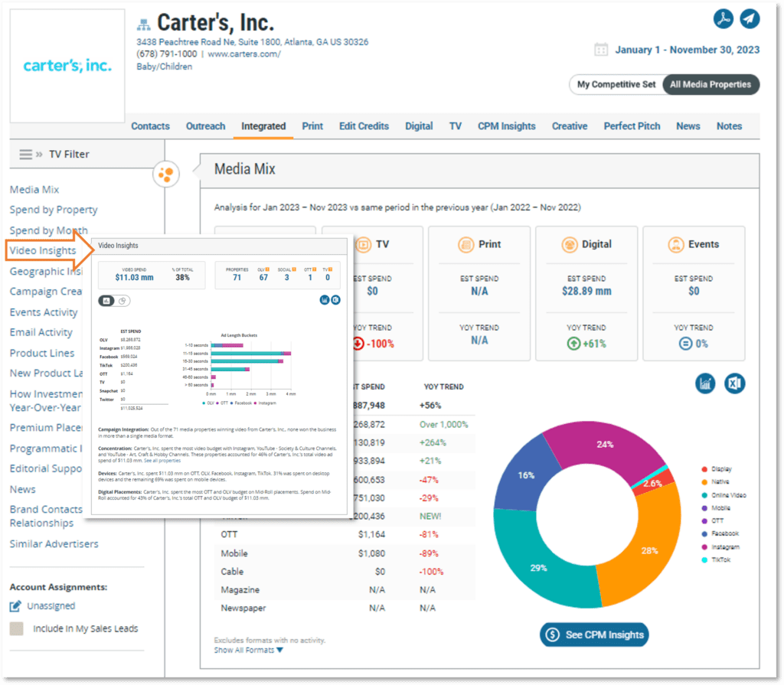Click the Social info badge in Video Insights
784x685 pixels.
(x=294, y=269)
